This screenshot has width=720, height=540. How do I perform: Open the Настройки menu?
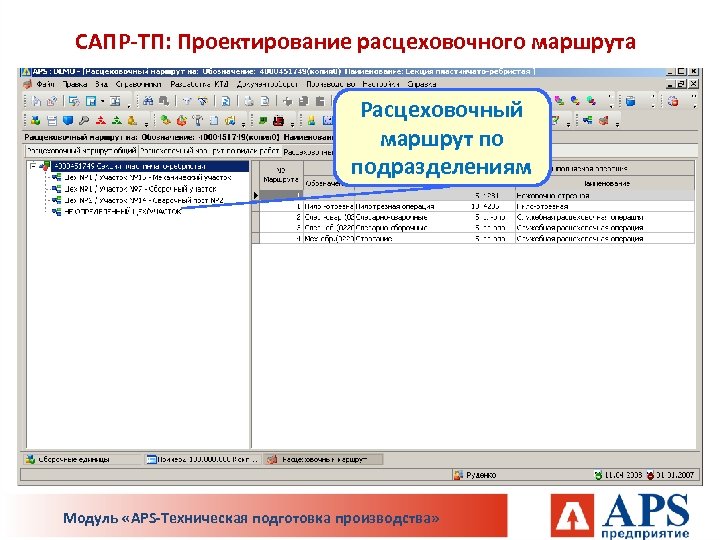381,84
